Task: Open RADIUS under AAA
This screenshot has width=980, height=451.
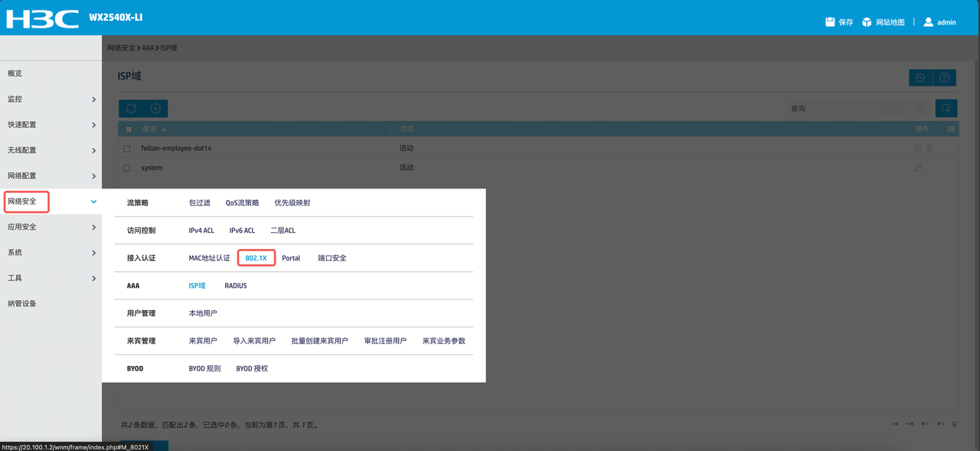Action: [x=236, y=286]
